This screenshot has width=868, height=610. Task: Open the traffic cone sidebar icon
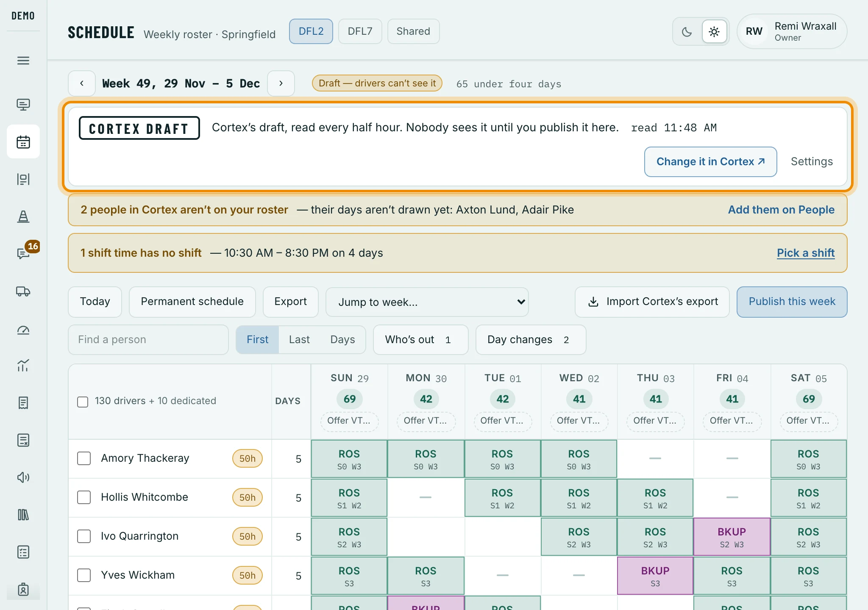click(x=23, y=216)
